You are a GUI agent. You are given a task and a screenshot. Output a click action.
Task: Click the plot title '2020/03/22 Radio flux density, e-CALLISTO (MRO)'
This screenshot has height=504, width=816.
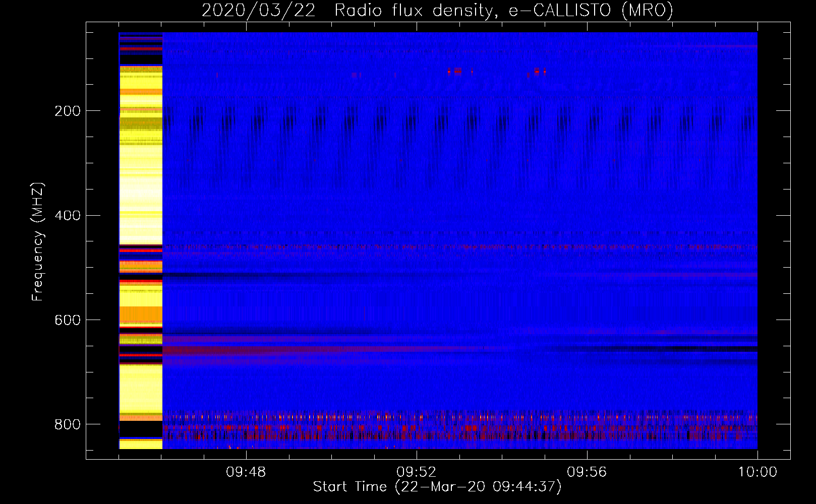(x=437, y=10)
